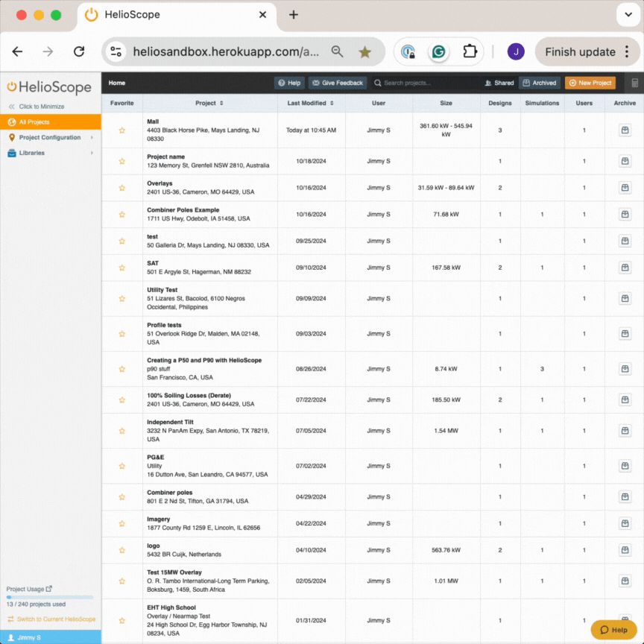Click Give Feedback button
This screenshot has height=644, width=644.
point(337,83)
